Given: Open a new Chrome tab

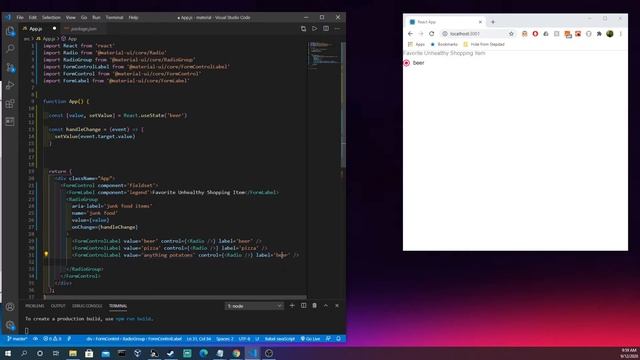Looking at the screenshot, I should coord(493,22).
